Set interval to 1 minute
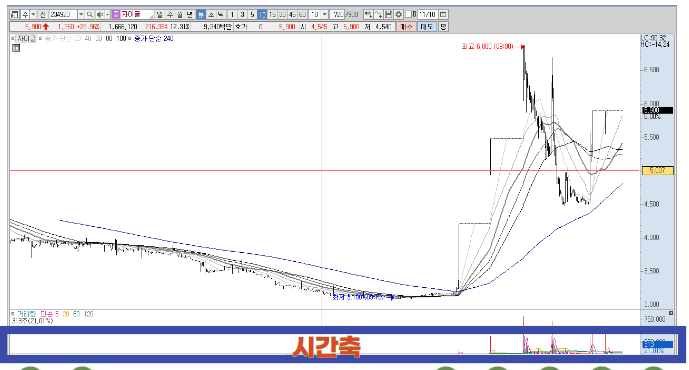The height and width of the screenshot is (370, 689). (232, 15)
